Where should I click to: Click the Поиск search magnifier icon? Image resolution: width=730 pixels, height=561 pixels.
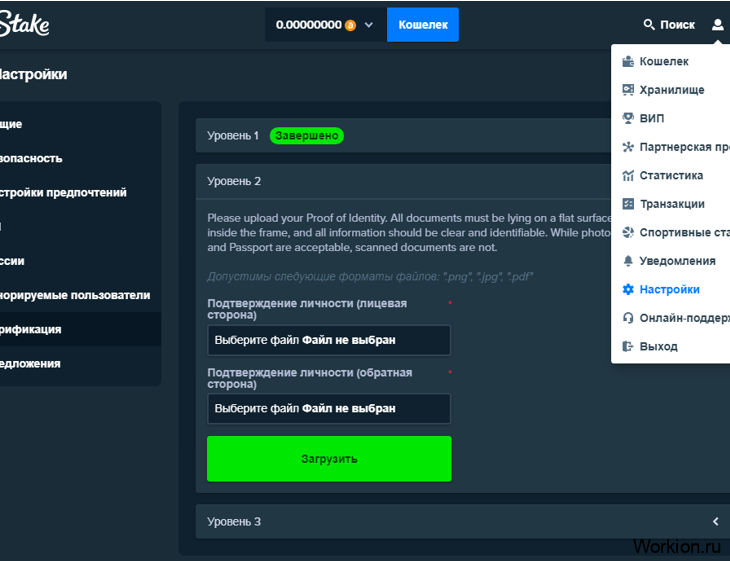coord(649,24)
